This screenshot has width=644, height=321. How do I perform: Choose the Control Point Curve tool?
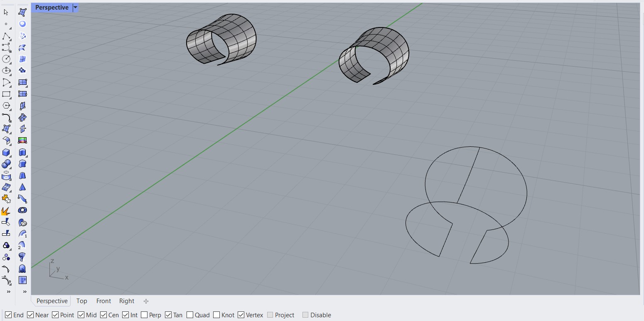coord(6,47)
